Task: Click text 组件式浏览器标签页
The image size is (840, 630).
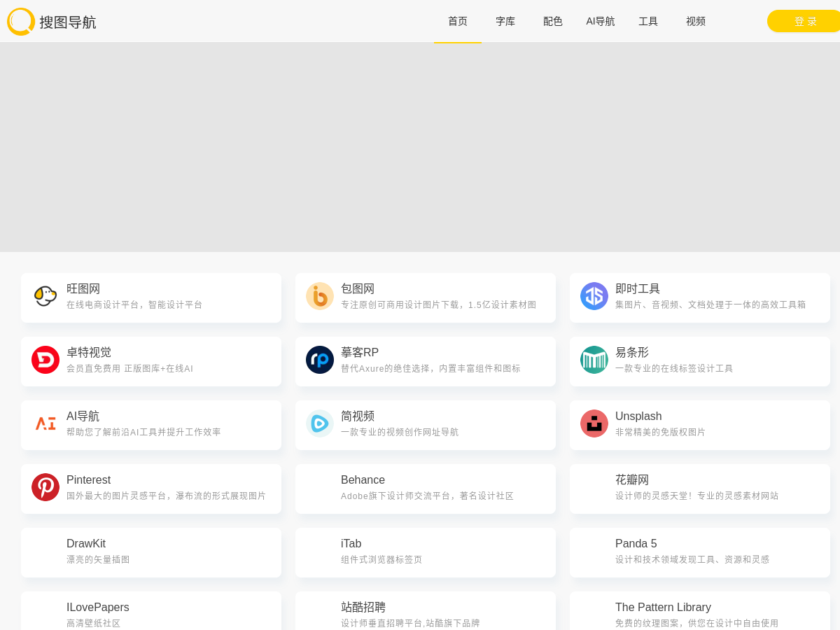Action: (381, 560)
